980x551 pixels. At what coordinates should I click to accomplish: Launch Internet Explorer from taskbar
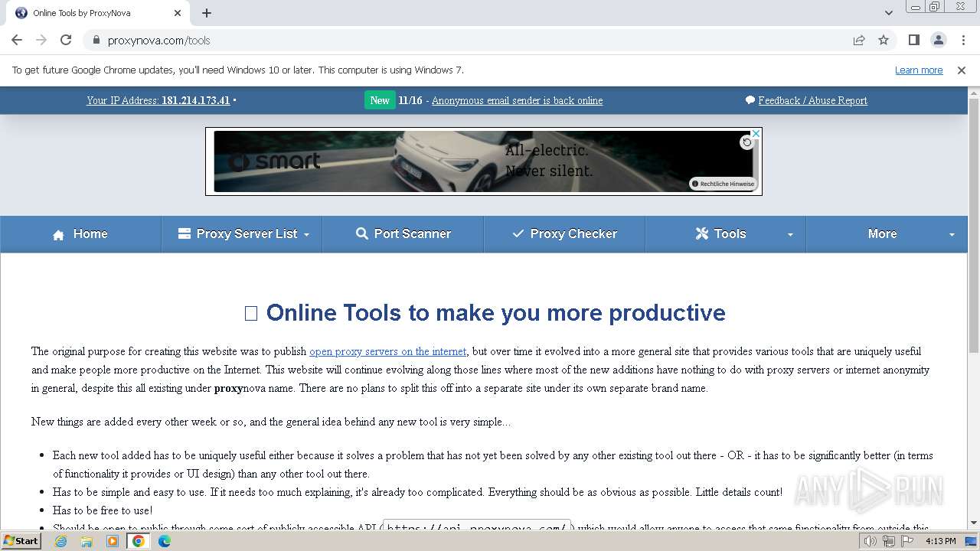pyautogui.click(x=60, y=541)
